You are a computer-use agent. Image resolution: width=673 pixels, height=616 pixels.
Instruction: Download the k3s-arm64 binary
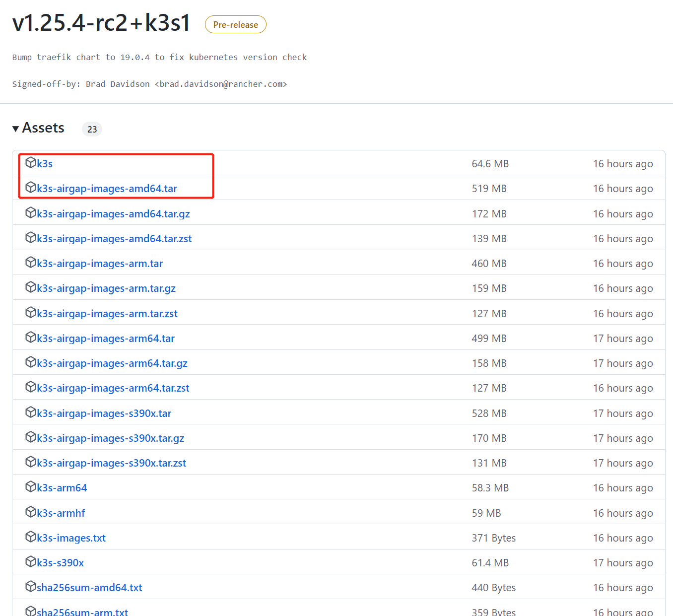pos(62,488)
